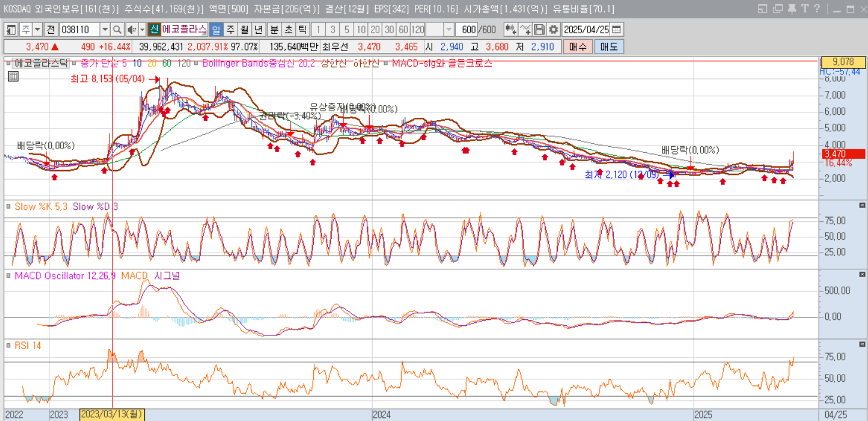Image resolution: width=868 pixels, height=421 pixels.
Task: Click the stock name field 에코플라스
Action: pyautogui.click(x=184, y=30)
